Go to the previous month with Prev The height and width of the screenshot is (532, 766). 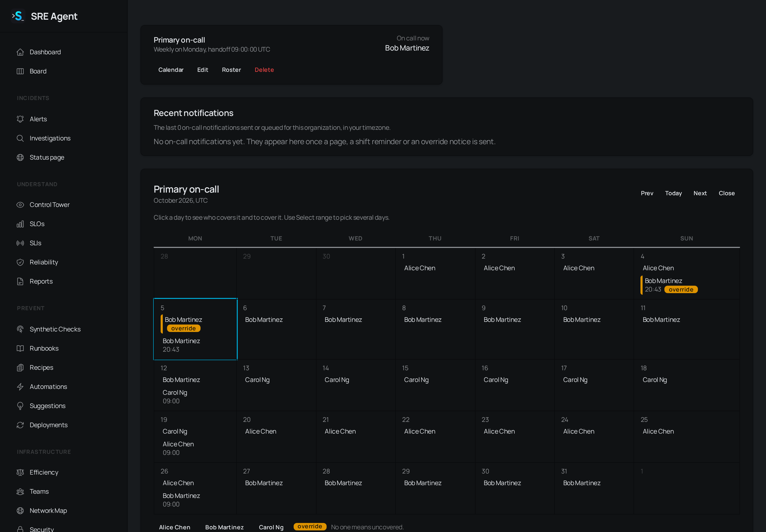click(x=647, y=193)
